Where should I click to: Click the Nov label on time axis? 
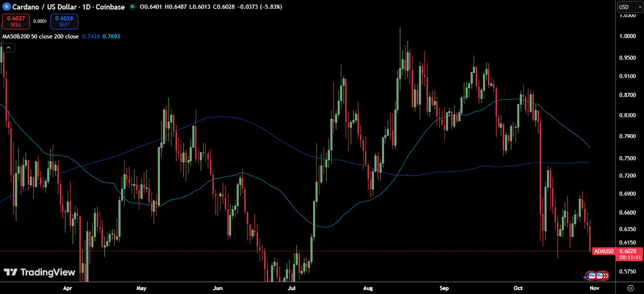(x=594, y=288)
